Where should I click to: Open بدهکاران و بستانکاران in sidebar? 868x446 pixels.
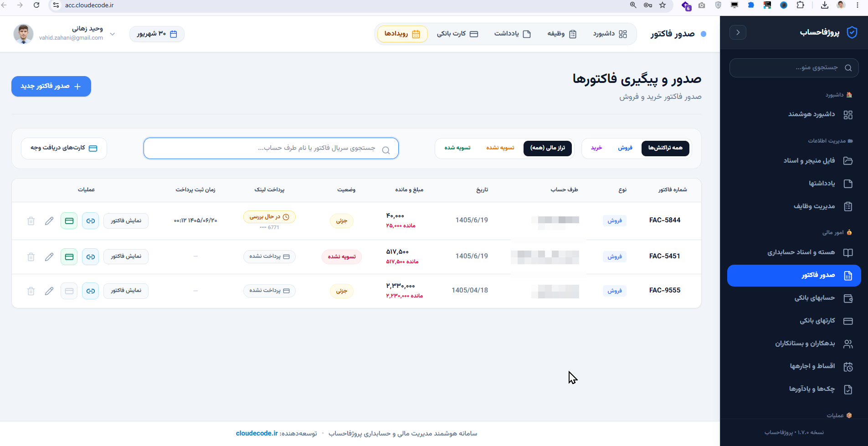tap(794, 344)
